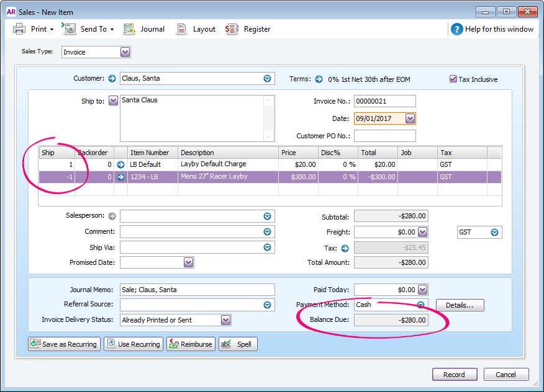
Task: Click the Details... button
Action: [460, 305]
